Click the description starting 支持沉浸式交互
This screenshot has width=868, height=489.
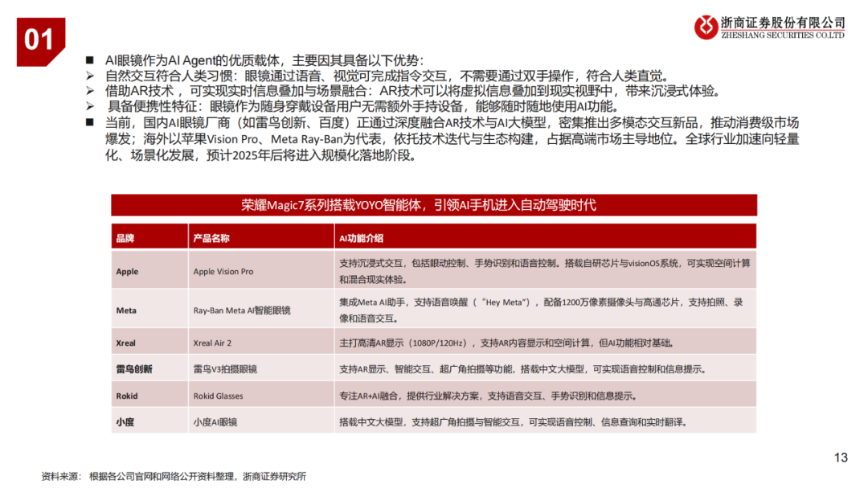(545, 271)
